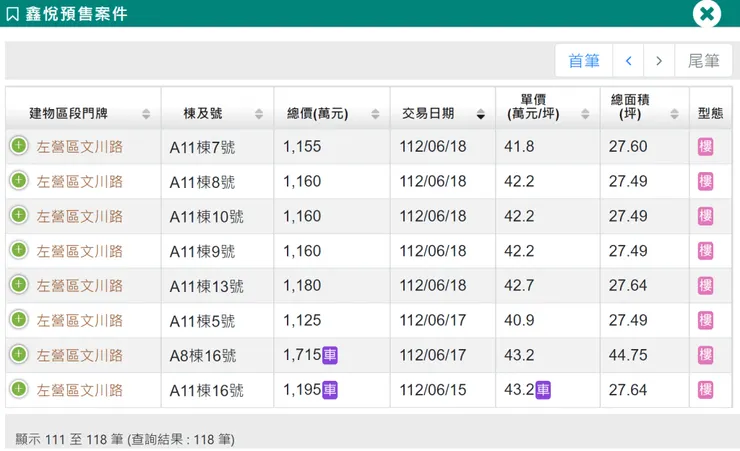Viewport: 740px width, 451px height.
Task: Expand details for A11棟8號 row
Action: pyautogui.click(x=19, y=181)
